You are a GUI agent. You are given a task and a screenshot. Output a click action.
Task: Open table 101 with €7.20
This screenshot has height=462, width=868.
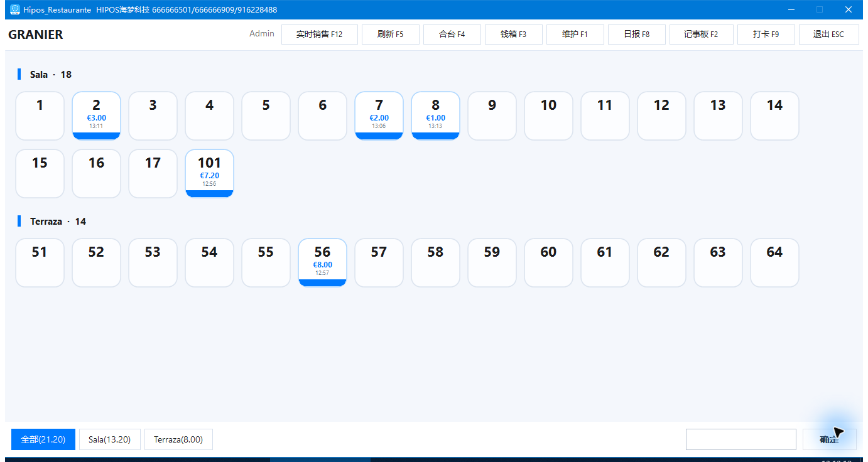[210, 173]
